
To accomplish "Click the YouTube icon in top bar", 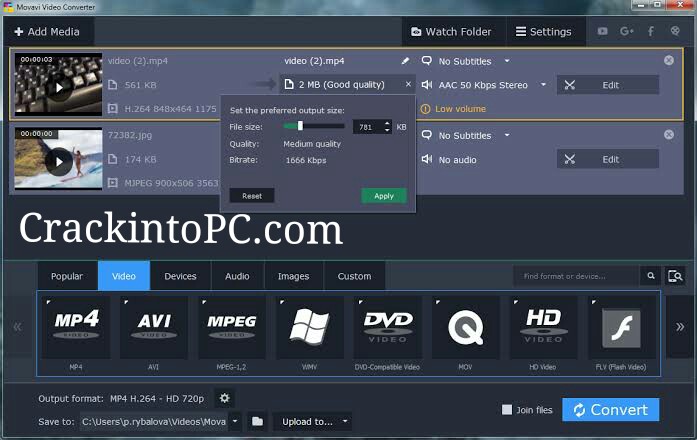I will pyautogui.click(x=602, y=31).
